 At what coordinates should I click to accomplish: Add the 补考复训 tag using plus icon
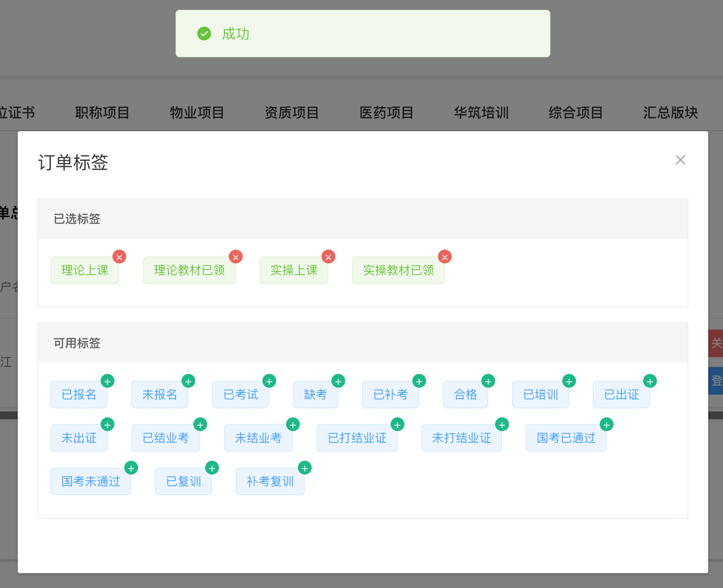tap(305, 468)
